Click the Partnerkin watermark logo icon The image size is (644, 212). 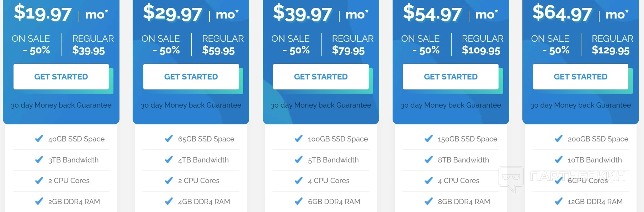(x=511, y=177)
